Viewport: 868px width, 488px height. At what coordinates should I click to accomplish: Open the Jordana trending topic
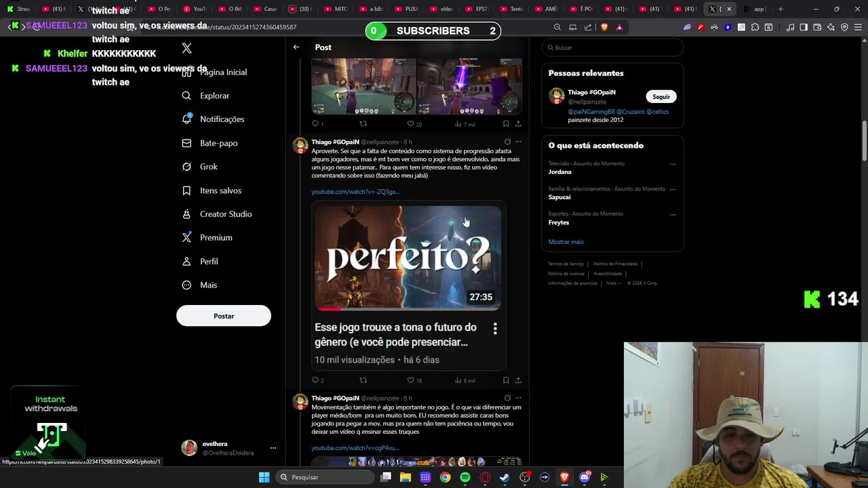(x=560, y=172)
